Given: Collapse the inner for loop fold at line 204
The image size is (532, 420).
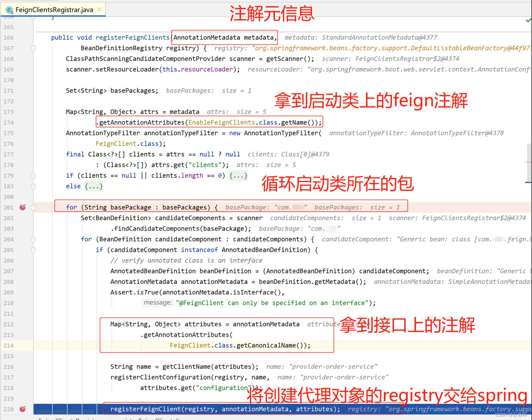Looking at the screenshot, I should [33, 239].
